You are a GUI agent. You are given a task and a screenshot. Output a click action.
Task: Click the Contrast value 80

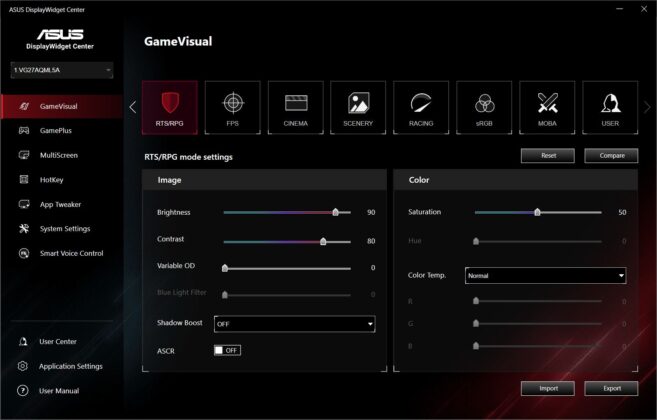pyautogui.click(x=371, y=241)
